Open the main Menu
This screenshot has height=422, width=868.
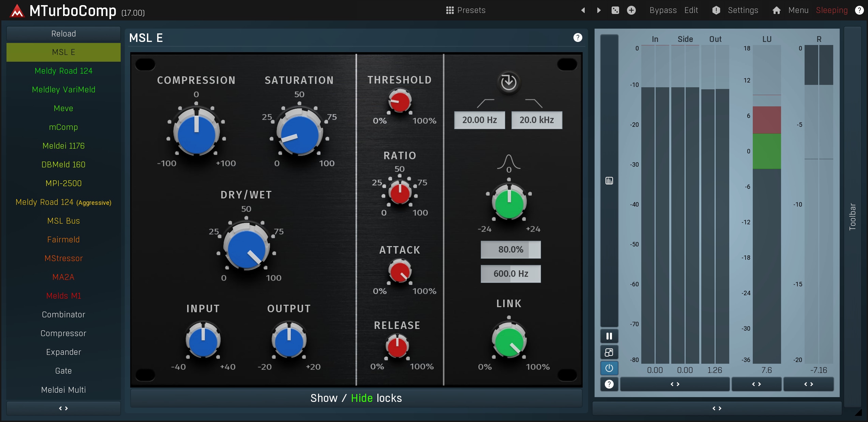click(798, 10)
